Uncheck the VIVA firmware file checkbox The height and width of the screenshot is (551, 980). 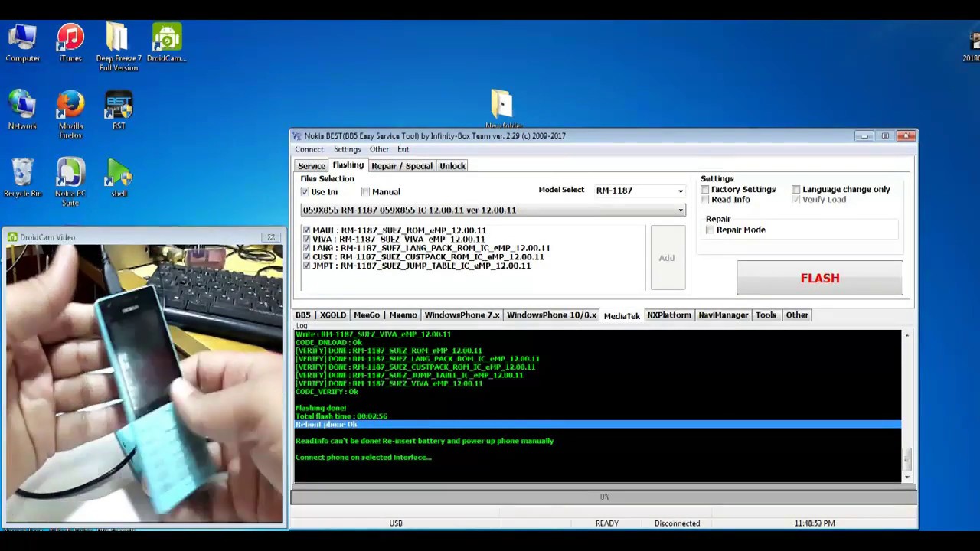[x=306, y=240]
